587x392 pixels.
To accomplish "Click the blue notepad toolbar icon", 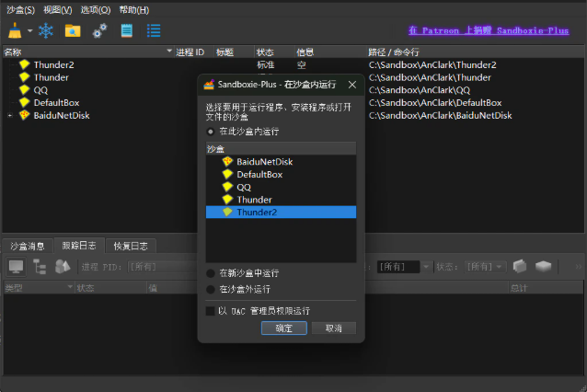I will (x=127, y=30).
